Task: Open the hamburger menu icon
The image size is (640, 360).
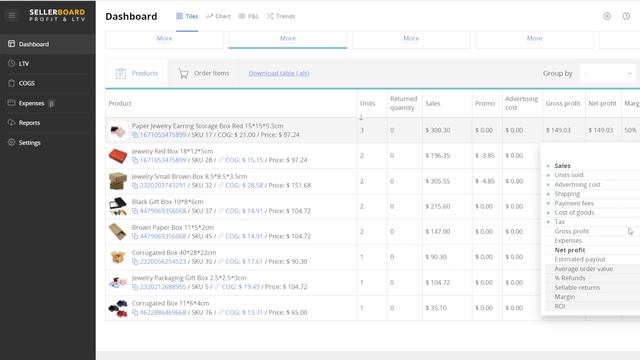Action: coord(12,16)
